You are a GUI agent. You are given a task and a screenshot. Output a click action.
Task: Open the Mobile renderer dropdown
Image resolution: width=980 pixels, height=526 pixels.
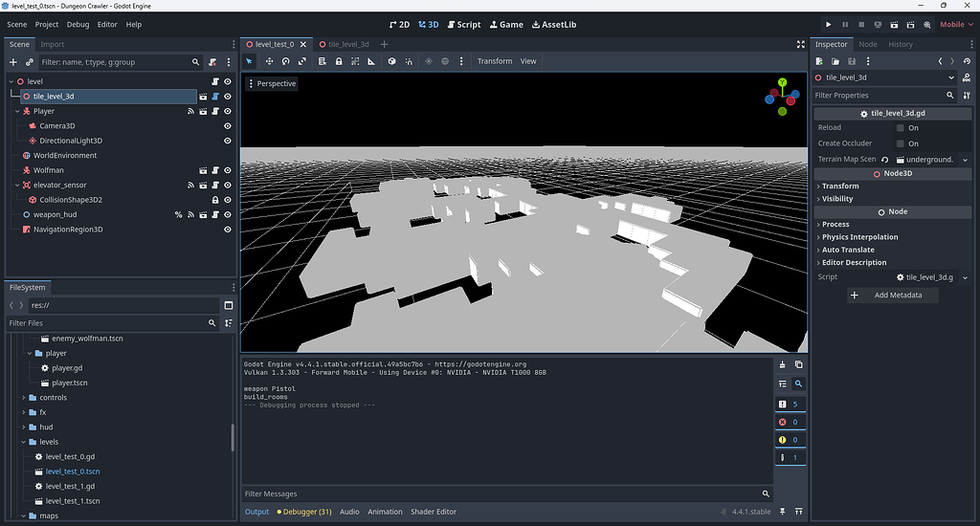coord(957,24)
